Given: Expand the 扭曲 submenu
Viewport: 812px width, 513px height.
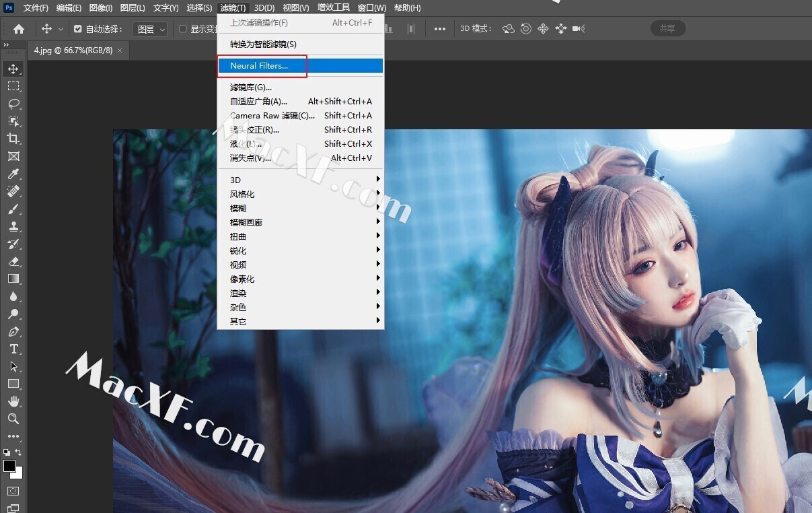Looking at the screenshot, I should click(x=300, y=236).
